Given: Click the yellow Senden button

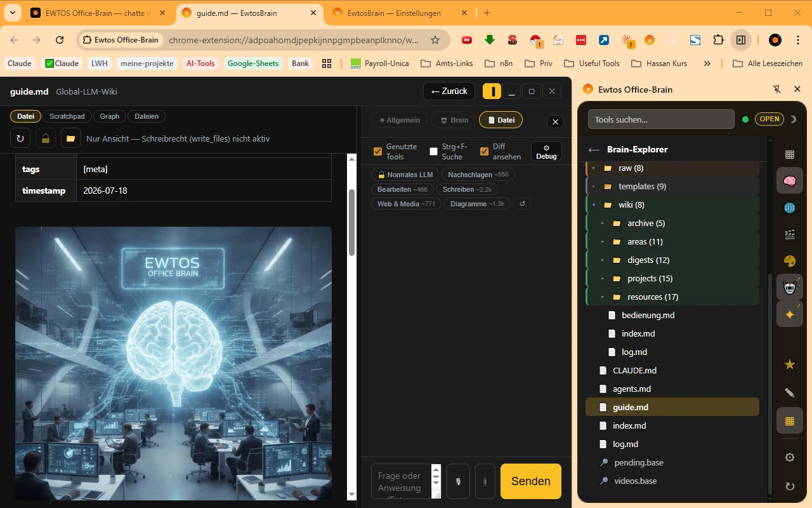Looking at the screenshot, I should pyautogui.click(x=531, y=481).
